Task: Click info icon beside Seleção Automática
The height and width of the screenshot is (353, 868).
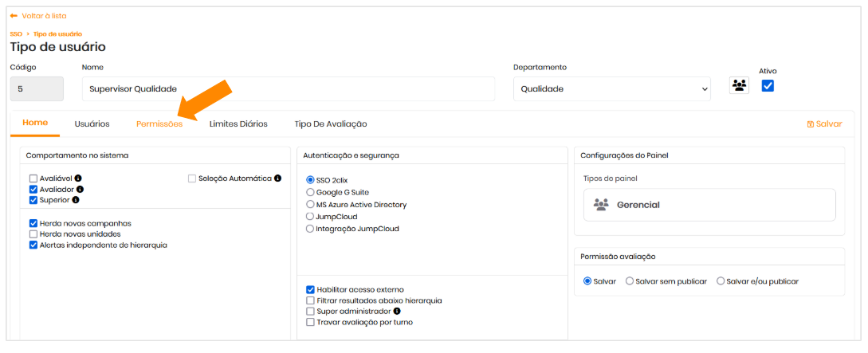Action: (x=277, y=178)
